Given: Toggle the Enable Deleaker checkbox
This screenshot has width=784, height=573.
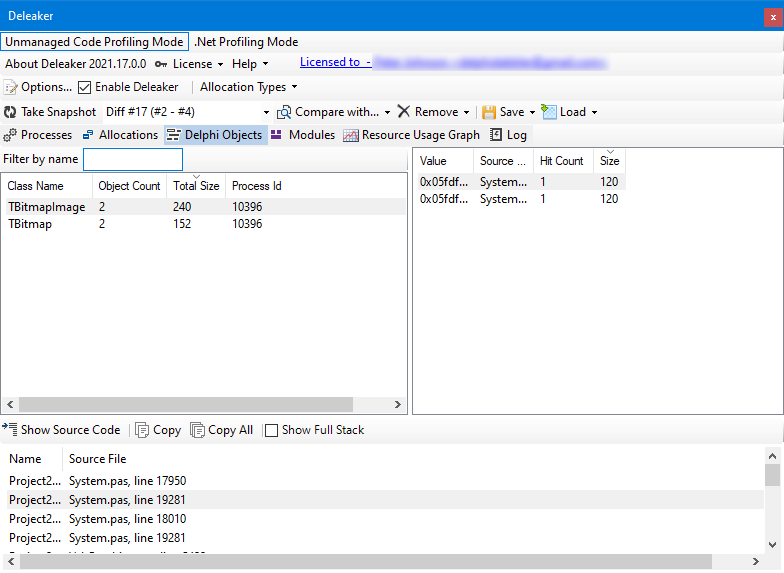Looking at the screenshot, I should [x=84, y=88].
